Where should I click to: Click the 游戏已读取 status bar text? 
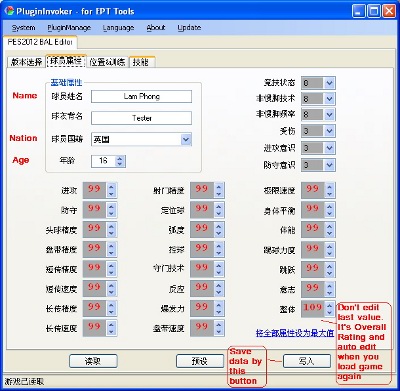point(24,381)
